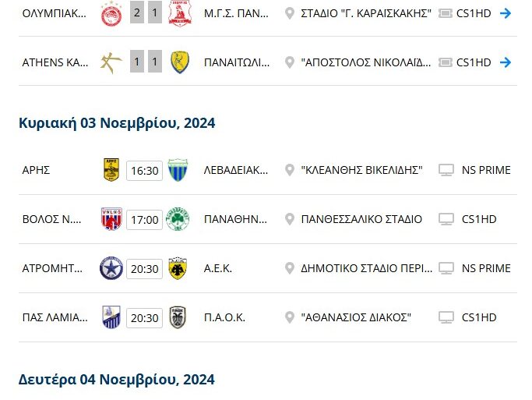
Task: Click the Levadiakos green striped crest
Action: click(x=178, y=170)
